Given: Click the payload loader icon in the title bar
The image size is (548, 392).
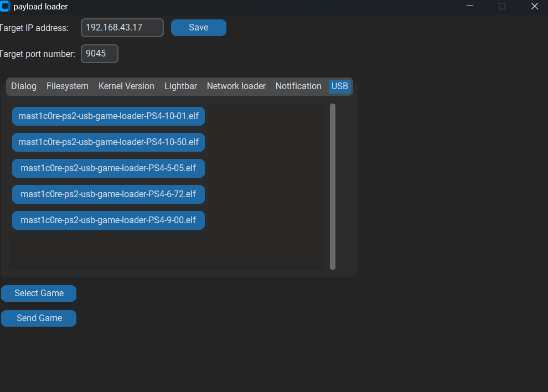Looking at the screenshot, I should [6, 6].
